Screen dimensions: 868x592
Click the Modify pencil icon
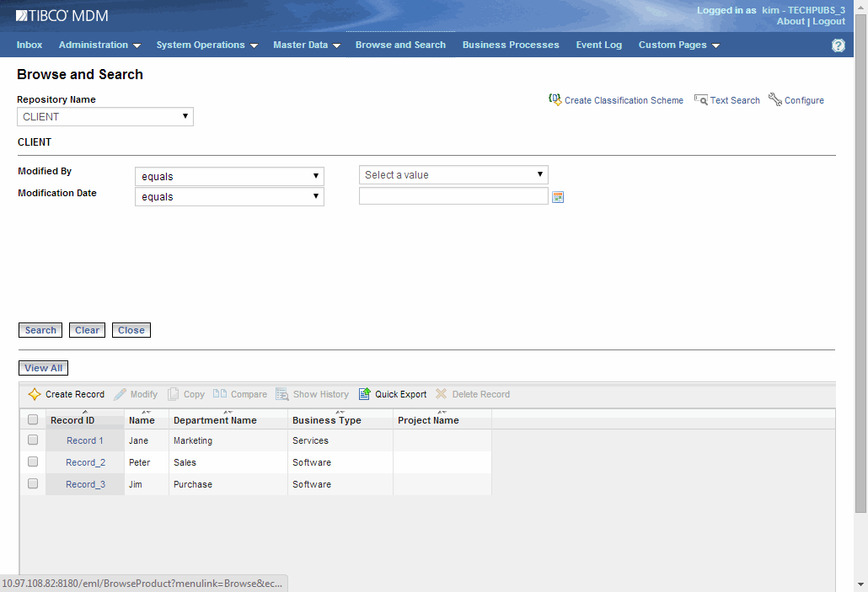(x=121, y=394)
